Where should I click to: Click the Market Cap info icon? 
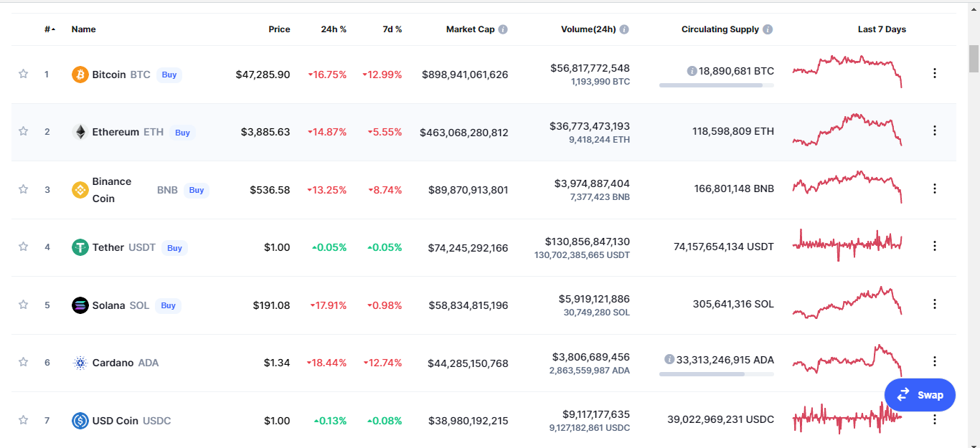coord(503,29)
